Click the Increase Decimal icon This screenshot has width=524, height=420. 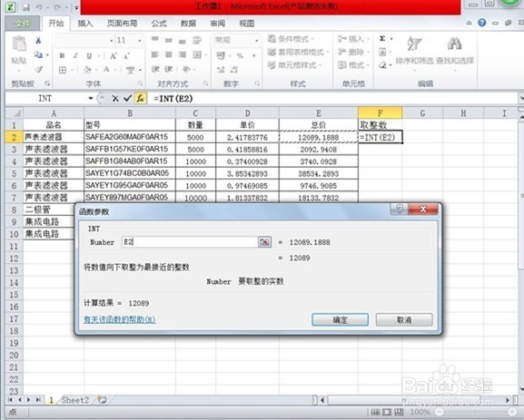pyautogui.click(x=221, y=70)
